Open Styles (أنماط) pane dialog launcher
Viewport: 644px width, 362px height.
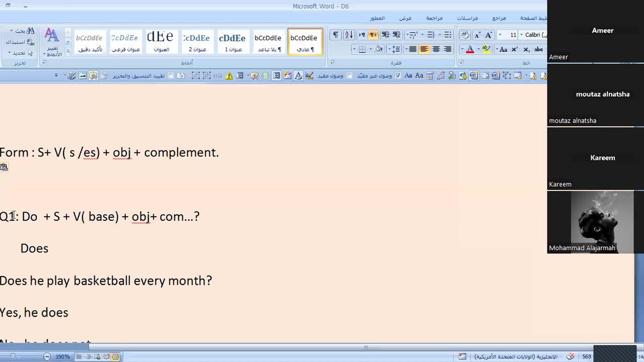[x=44, y=63]
